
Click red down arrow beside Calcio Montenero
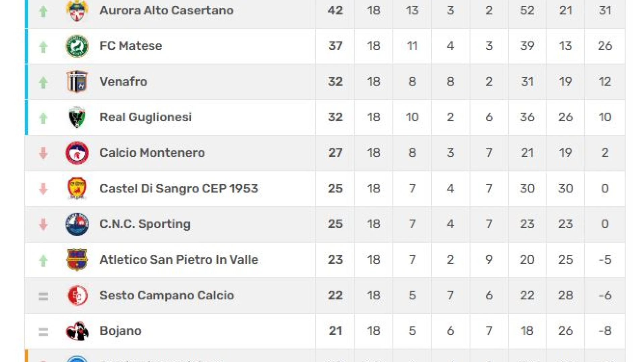click(43, 153)
